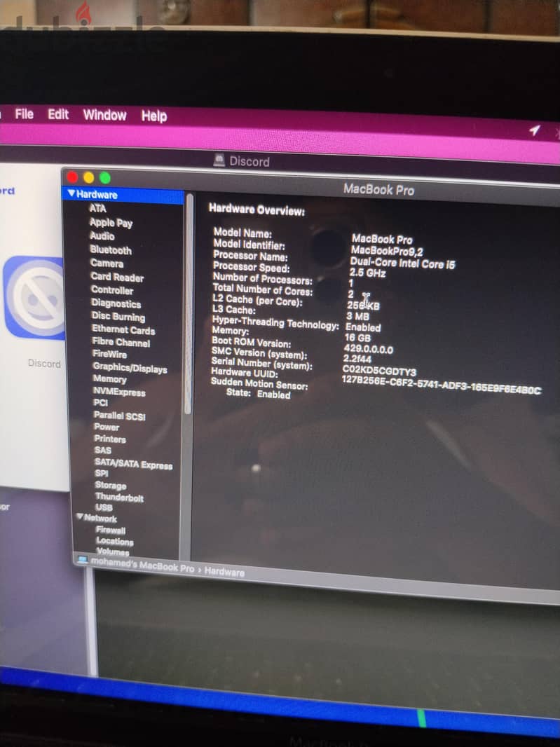Click the 16 GB memory value
Viewport: 560px width, 747px height.
(x=358, y=338)
